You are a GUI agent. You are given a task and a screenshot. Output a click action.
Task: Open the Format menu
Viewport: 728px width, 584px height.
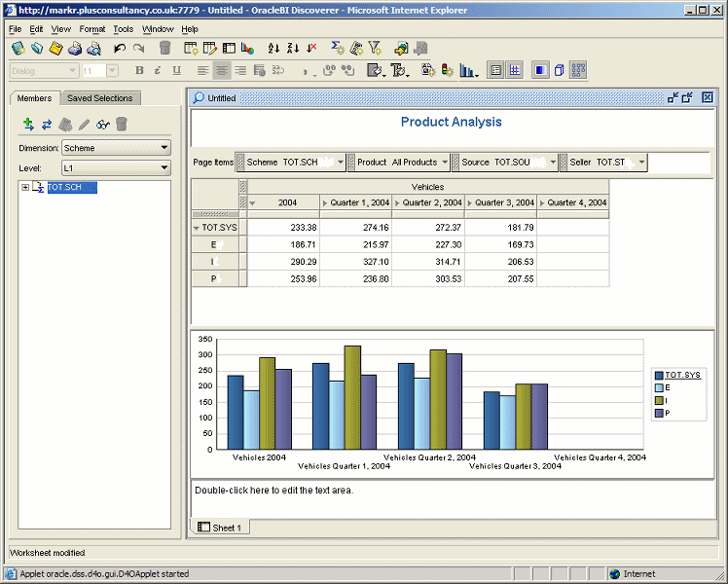coord(91,29)
